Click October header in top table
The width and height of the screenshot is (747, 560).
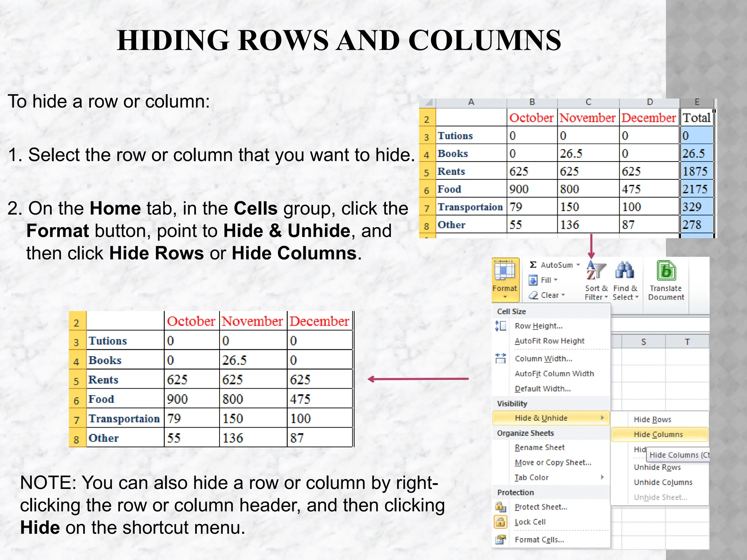pos(531,118)
